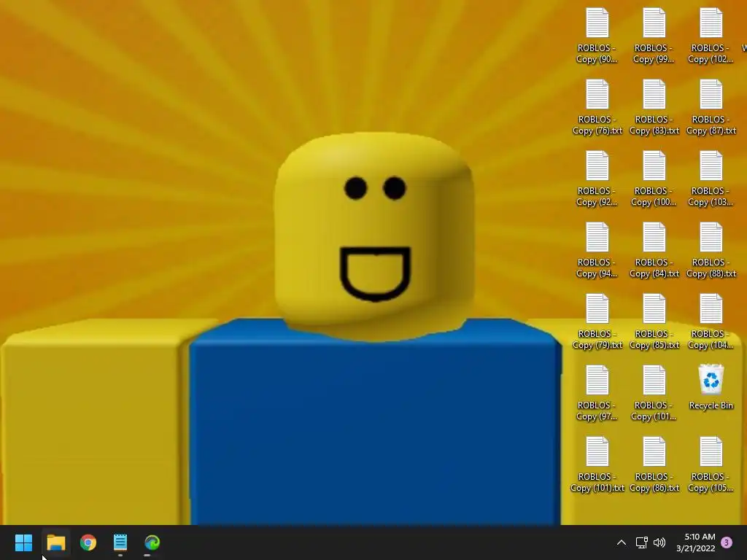747x560 pixels.
Task: Select ROBLOS - Copy (105... file
Action: click(711, 464)
